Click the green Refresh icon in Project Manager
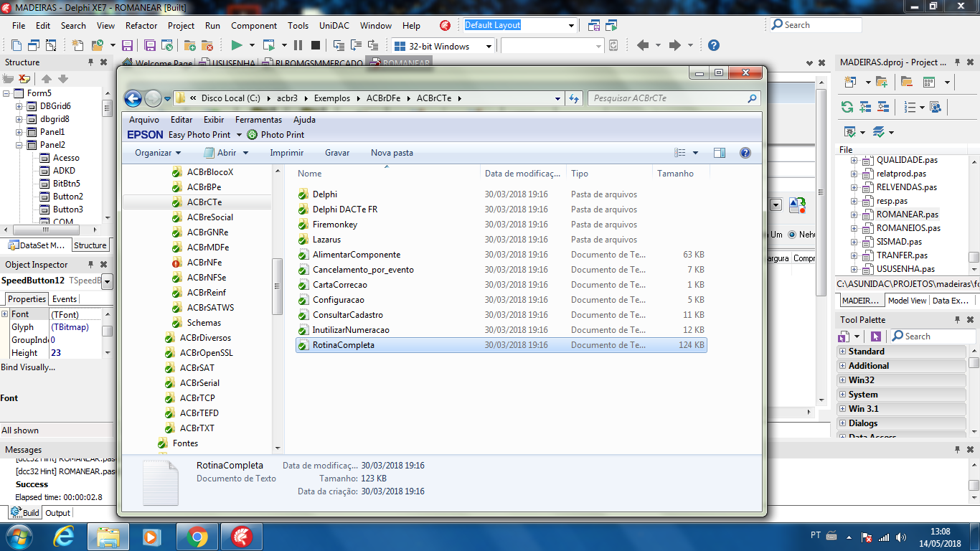The height and width of the screenshot is (551, 980). click(847, 107)
